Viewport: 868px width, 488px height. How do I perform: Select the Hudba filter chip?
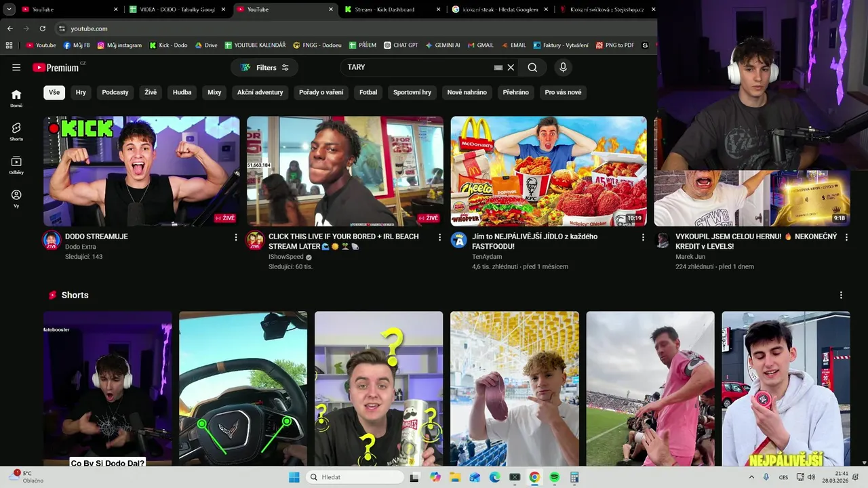point(182,92)
